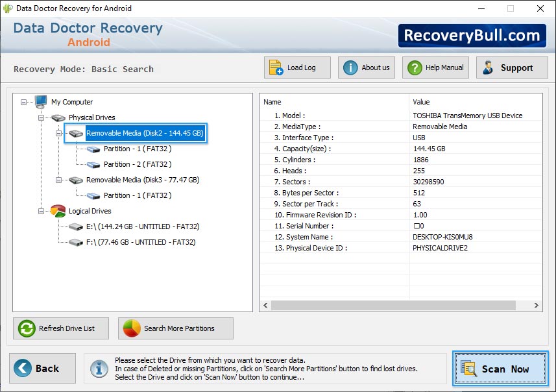Viewport: 556px width, 392px height.
Task: Click the RecoveryBull.com banner
Action: pos(472,36)
